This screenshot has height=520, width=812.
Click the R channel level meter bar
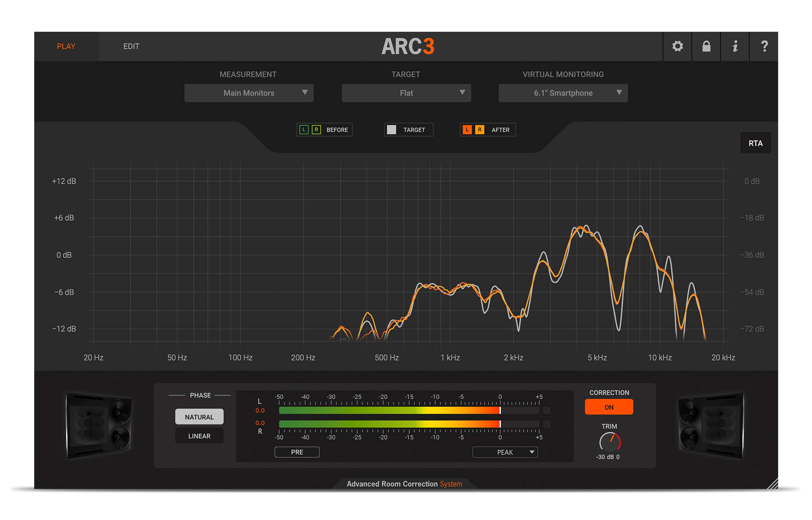pos(409,424)
